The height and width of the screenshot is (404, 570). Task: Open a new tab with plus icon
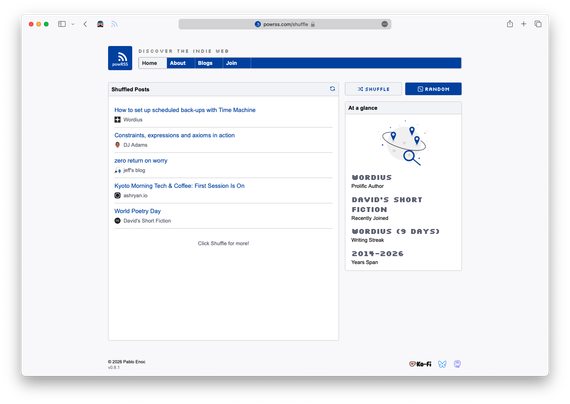pyautogui.click(x=523, y=24)
